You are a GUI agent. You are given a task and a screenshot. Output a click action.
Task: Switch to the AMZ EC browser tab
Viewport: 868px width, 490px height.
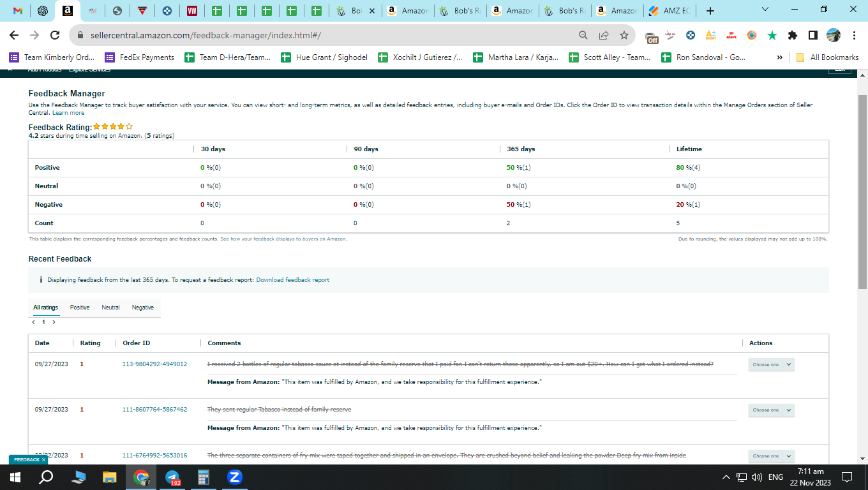(670, 11)
